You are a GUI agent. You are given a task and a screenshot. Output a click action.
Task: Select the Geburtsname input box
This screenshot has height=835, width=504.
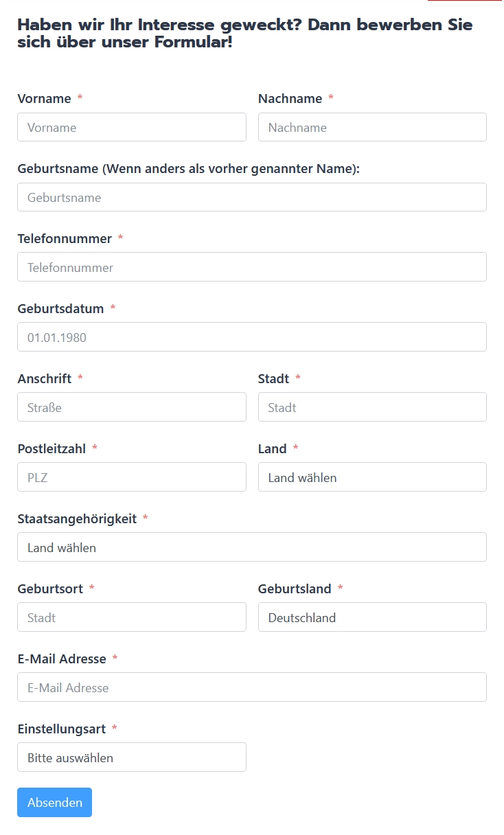click(252, 197)
